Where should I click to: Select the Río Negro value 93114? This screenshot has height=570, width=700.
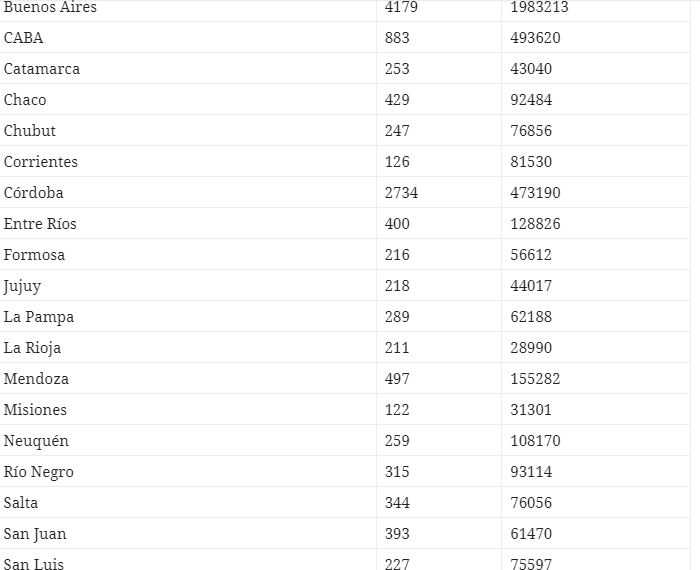click(x=531, y=472)
